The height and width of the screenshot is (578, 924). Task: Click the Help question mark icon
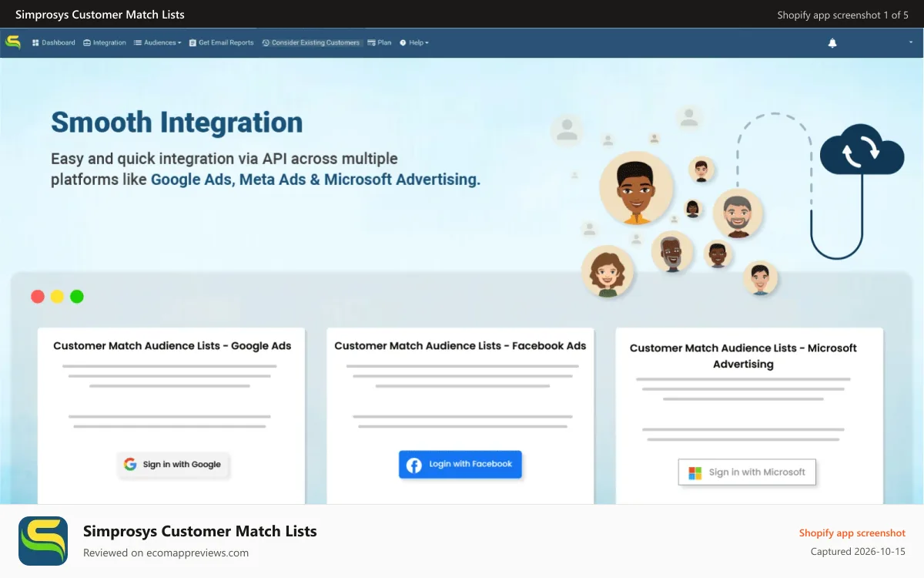coord(403,43)
